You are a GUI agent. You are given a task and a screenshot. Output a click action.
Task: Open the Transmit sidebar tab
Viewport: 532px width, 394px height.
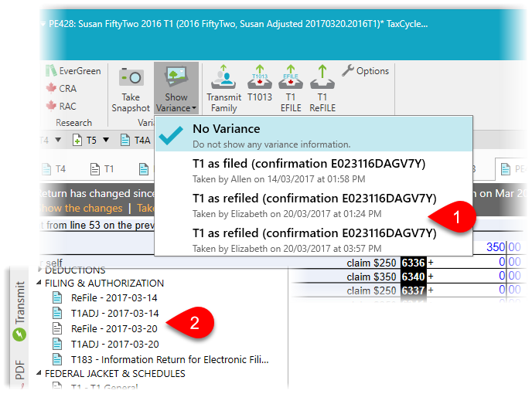click(19, 311)
